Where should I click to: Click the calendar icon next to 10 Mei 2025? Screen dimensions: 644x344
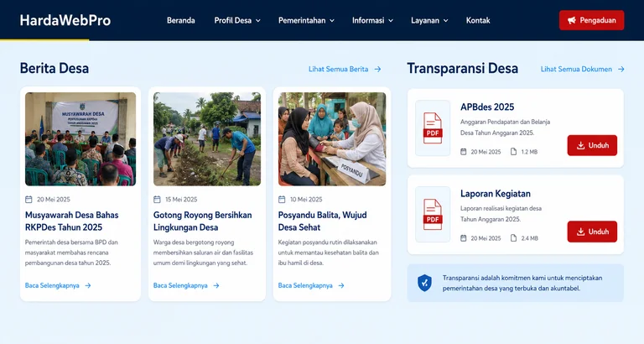click(282, 200)
